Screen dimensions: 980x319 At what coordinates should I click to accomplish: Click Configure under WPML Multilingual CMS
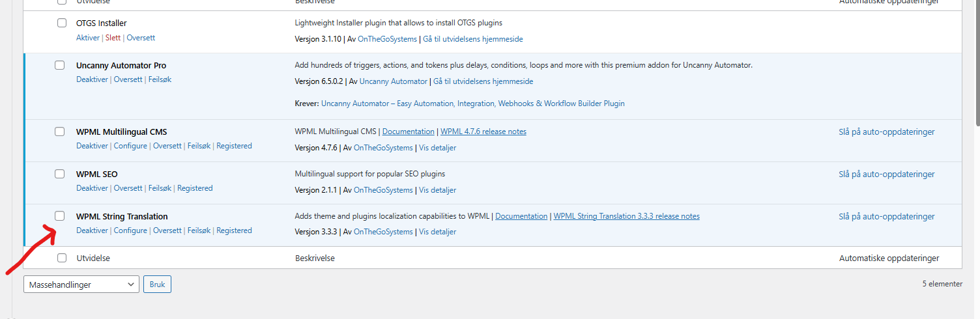[x=130, y=146]
